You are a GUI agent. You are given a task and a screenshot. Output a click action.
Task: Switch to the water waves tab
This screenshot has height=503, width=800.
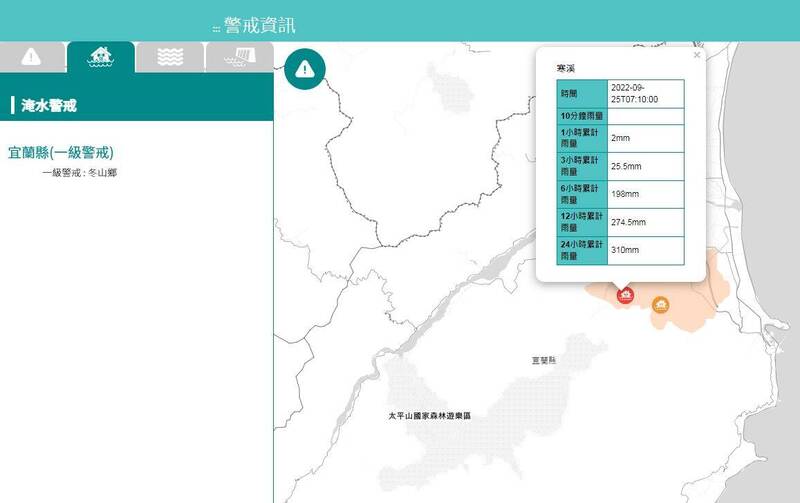tap(170, 57)
